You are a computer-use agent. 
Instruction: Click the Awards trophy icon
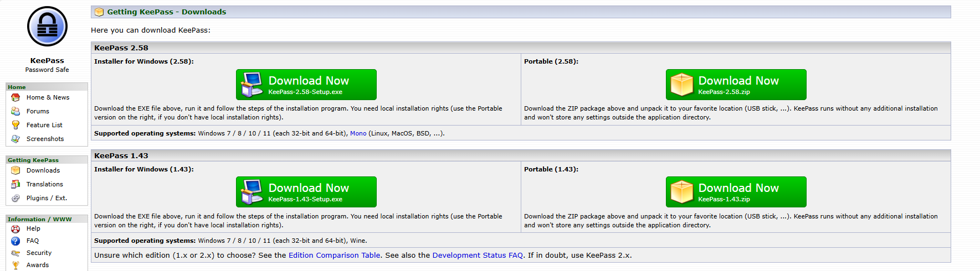(x=16, y=265)
